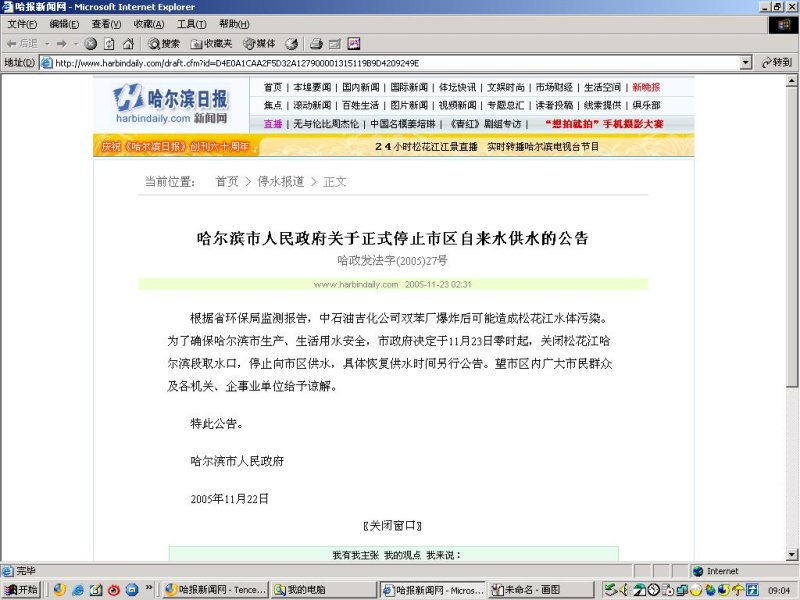Click the Stop loading toolbar icon
The height and width of the screenshot is (600, 800).
tap(91, 44)
